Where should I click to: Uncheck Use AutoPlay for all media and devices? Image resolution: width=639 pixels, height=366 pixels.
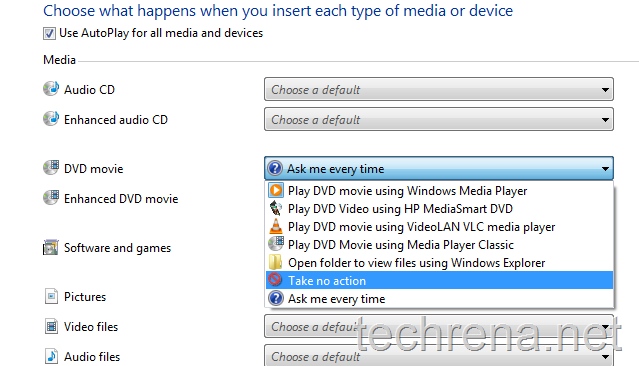point(49,33)
